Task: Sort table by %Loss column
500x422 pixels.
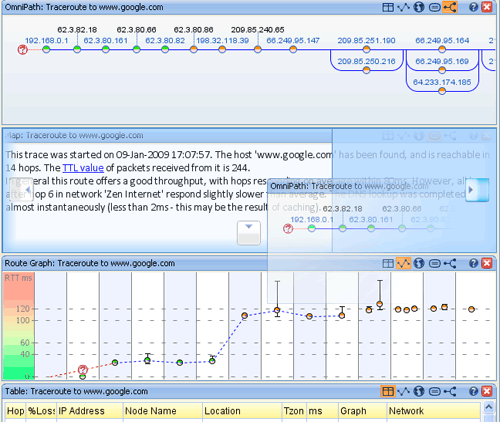Action: (x=41, y=411)
